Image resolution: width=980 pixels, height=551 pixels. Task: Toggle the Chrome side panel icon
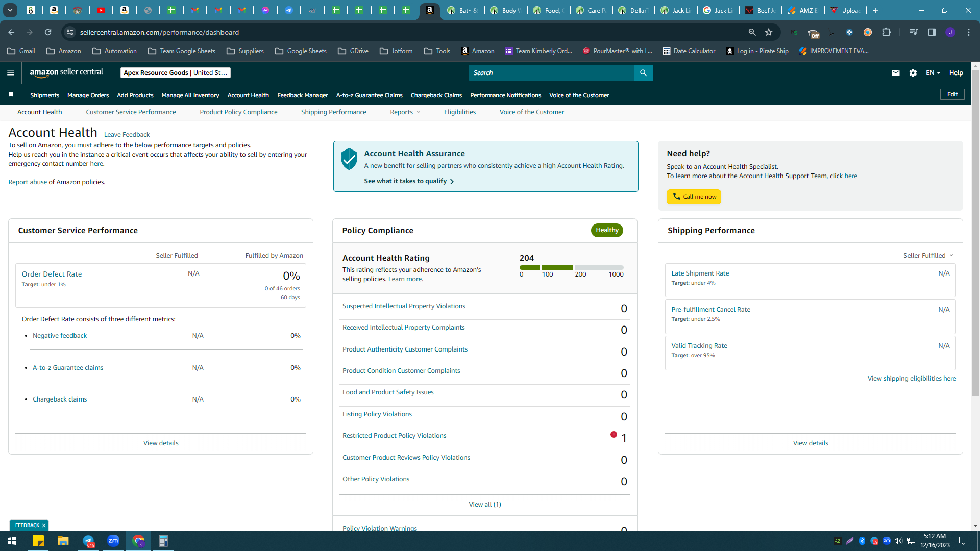click(932, 32)
